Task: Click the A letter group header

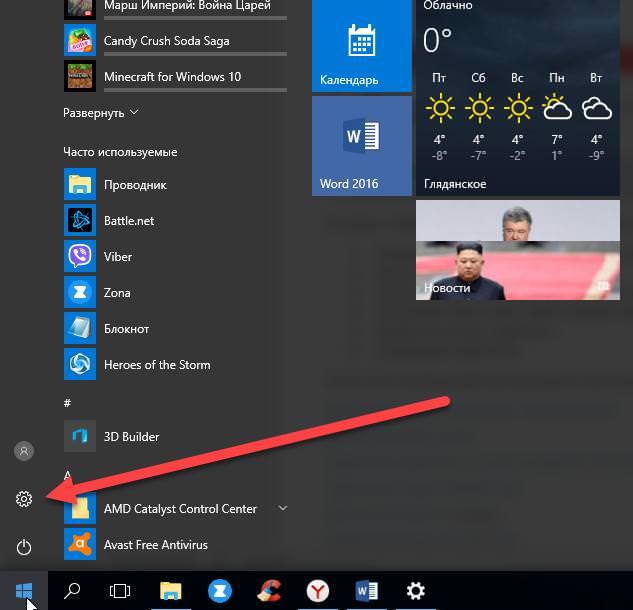Action: point(67,475)
